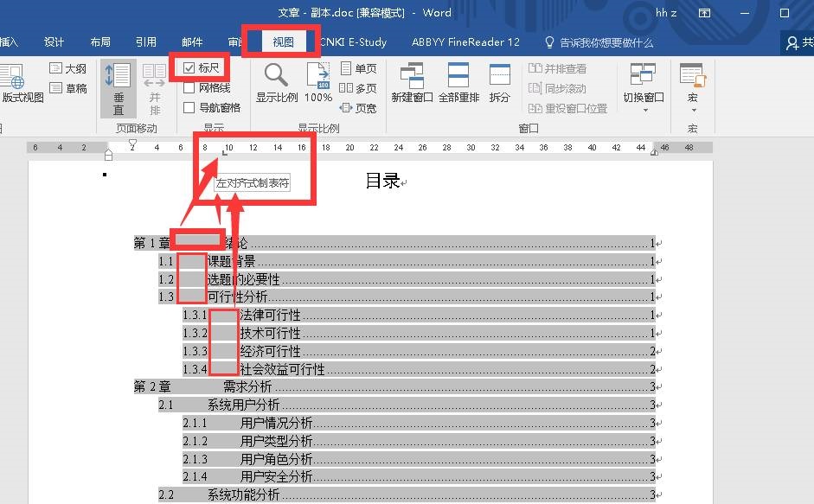Click the 2.1.2 用户类型分析 entry
Screen dimensions: 814x504
point(419,441)
